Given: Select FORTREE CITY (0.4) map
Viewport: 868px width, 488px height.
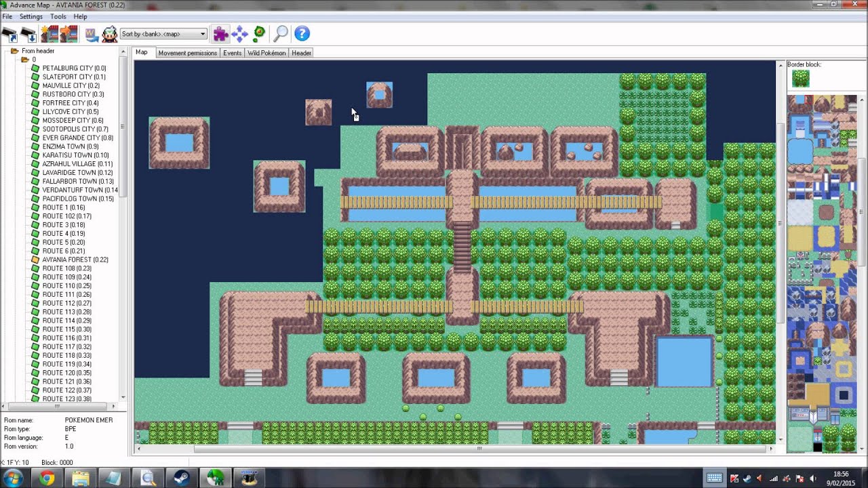Looking at the screenshot, I should (x=71, y=103).
